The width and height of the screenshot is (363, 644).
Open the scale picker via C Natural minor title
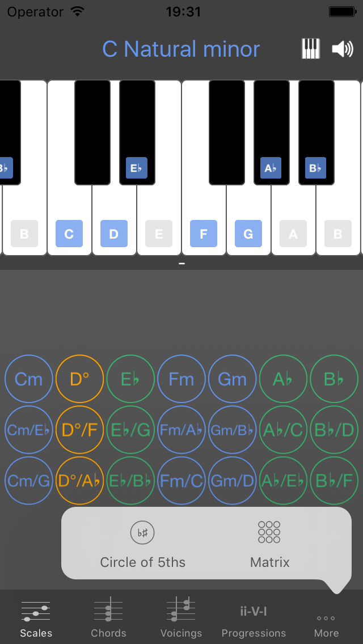click(181, 49)
